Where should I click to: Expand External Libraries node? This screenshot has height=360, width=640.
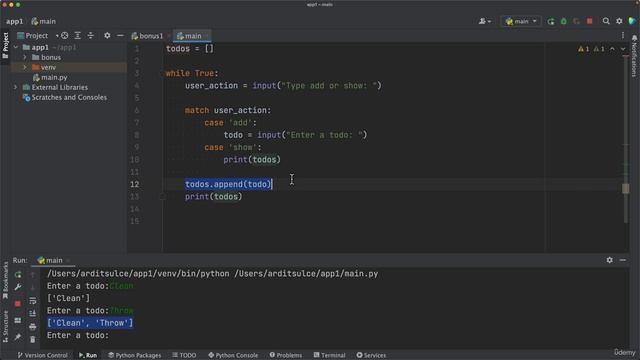16,87
